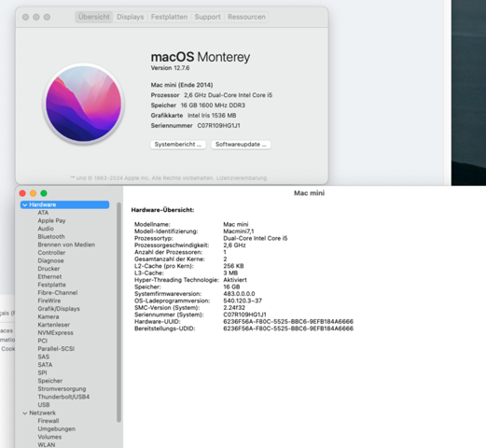Select Diagnose in the sidebar
486x448 pixels.
(50, 260)
